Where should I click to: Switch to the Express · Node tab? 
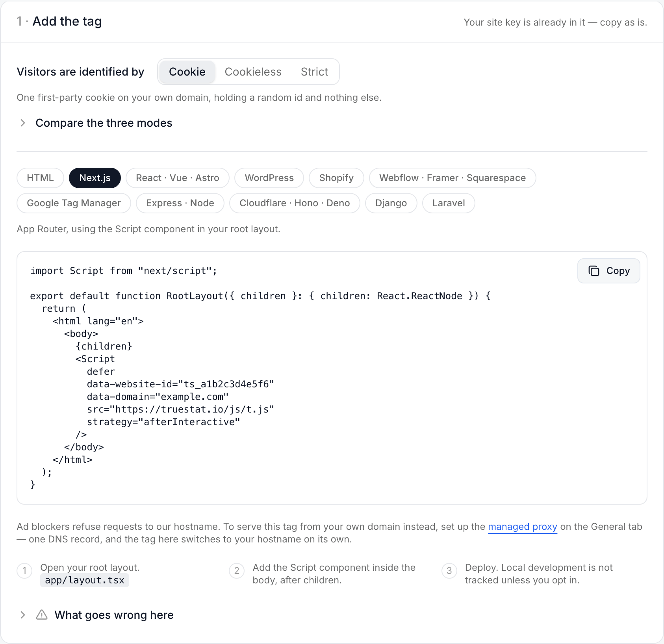[180, 203]
